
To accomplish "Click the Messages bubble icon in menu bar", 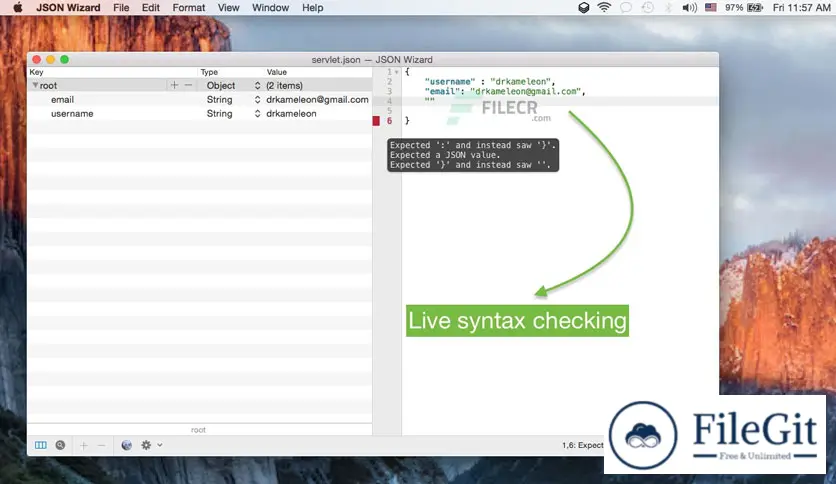I will (x=626, y=7).
